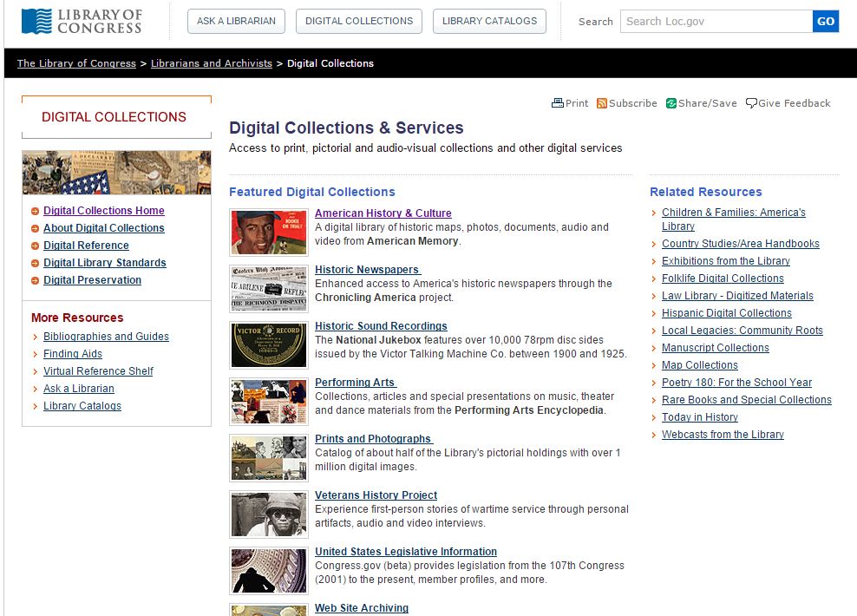Click the Ask a Librarian button
Image resolution: width=857 pixels, height=616 pixels.
click(236, 22)
